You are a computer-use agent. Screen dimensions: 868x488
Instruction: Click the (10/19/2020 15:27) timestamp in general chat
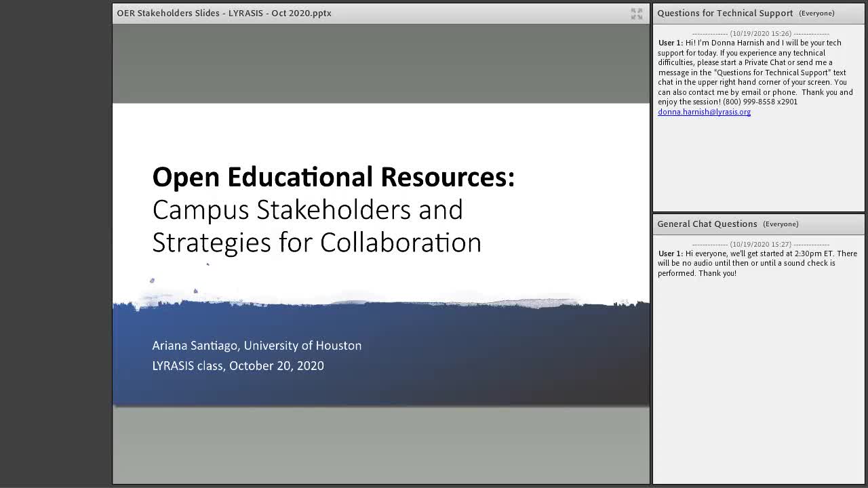(760, 244)
